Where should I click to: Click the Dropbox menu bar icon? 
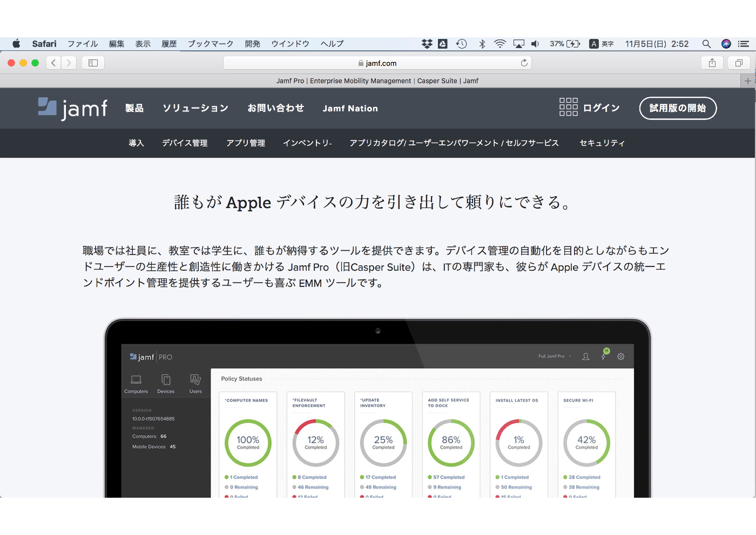coord(427,44)
